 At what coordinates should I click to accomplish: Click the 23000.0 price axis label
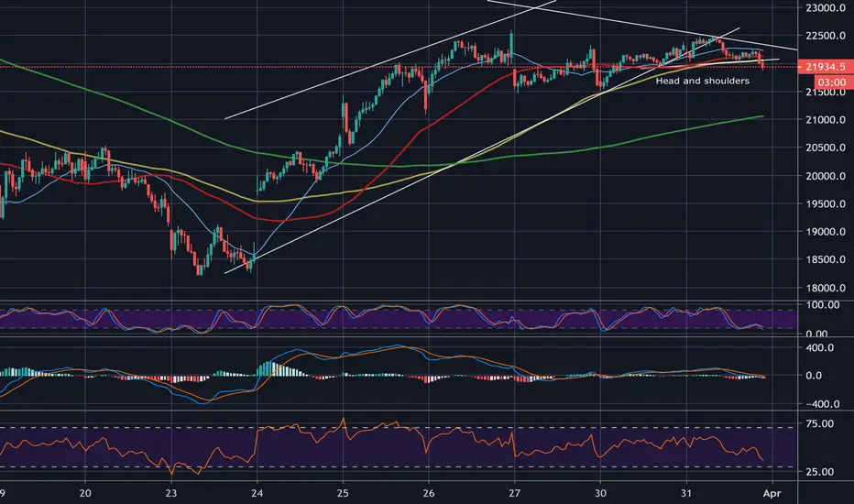(825, 7)
